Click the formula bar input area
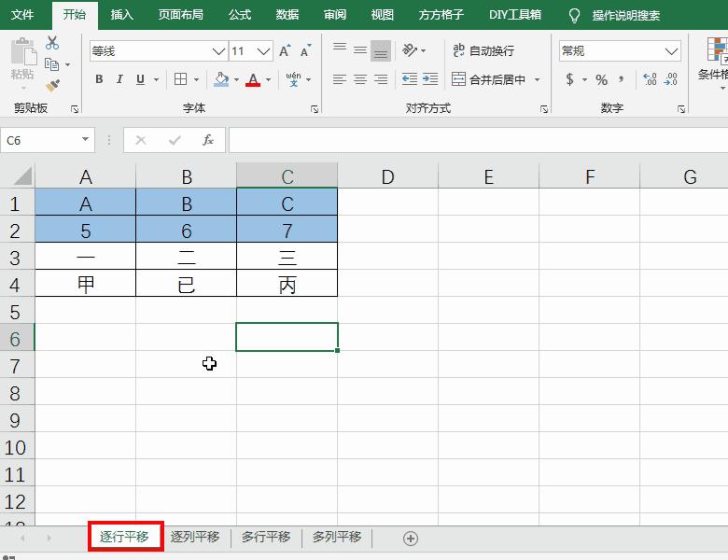728x560 pixels. [x=478, y=140]
